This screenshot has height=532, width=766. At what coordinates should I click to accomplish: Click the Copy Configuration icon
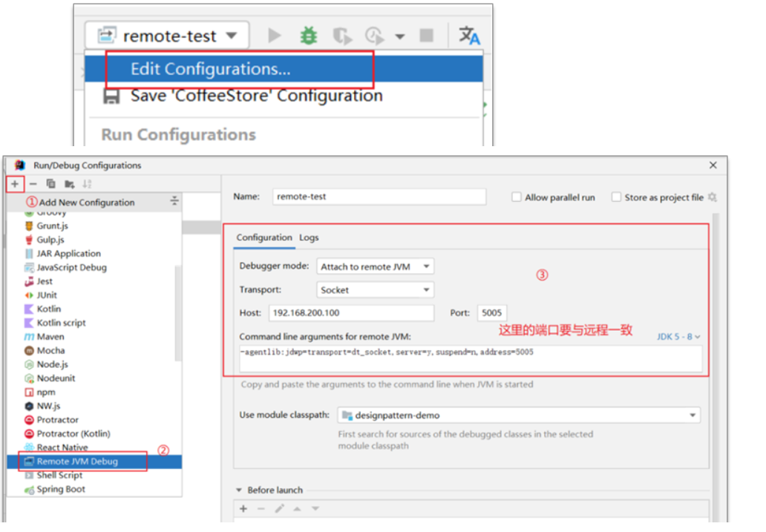coord(50,184)
